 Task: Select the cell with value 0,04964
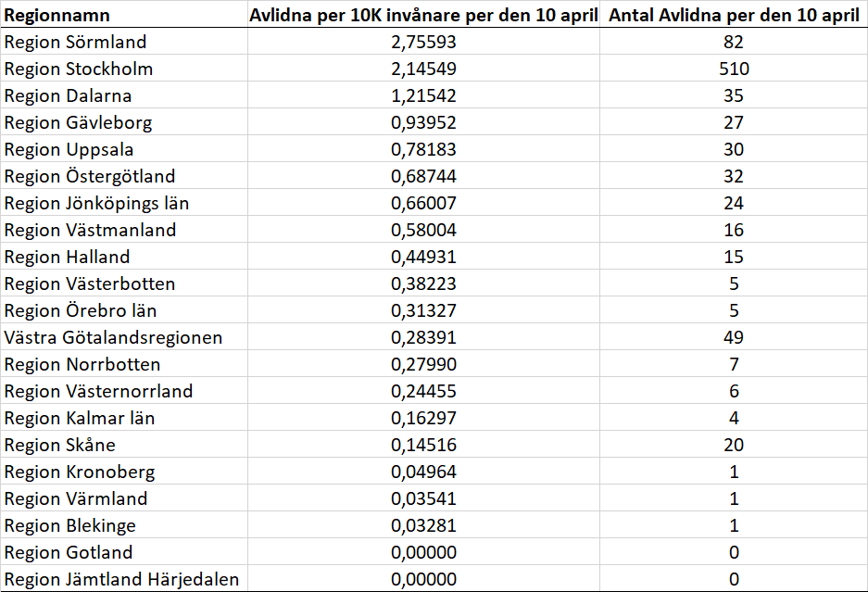pyautogui.click(x=424, y=472)
